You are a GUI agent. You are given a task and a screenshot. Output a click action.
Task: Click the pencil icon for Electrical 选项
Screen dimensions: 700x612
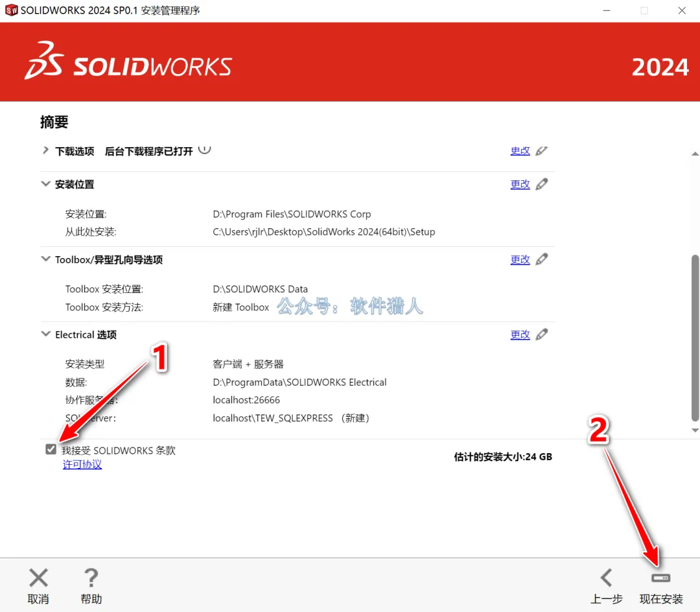541,335
